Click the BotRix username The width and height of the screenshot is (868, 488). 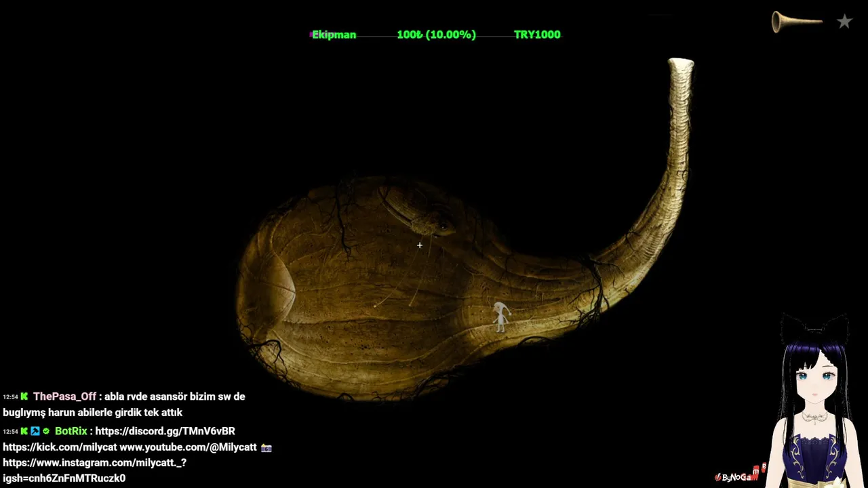pos(71,431)
